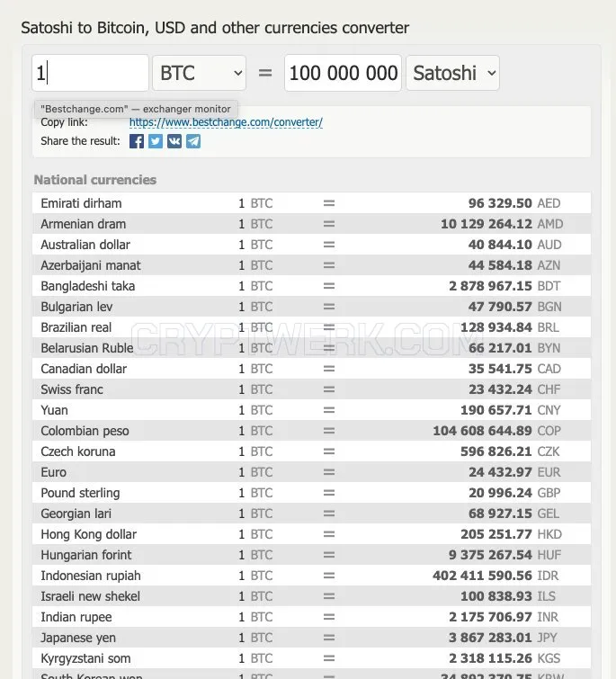Open the Satoshi unit dropdown
This screenshot has height=679, width=616.
452,73
